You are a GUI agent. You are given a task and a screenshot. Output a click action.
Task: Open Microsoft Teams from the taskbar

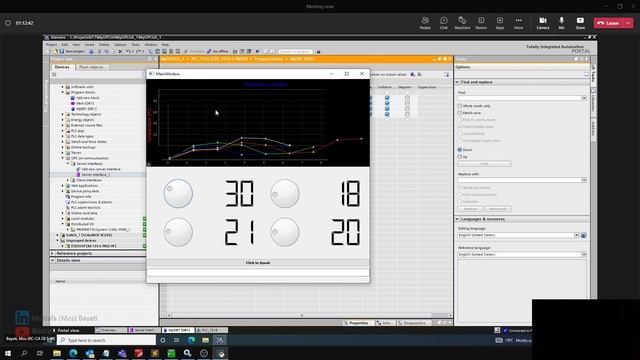point(122,353)
